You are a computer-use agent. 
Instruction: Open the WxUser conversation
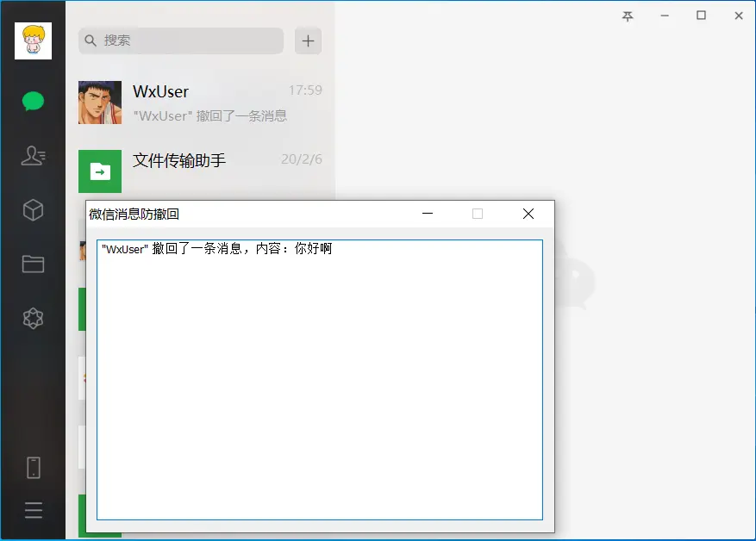click(200, 103)
